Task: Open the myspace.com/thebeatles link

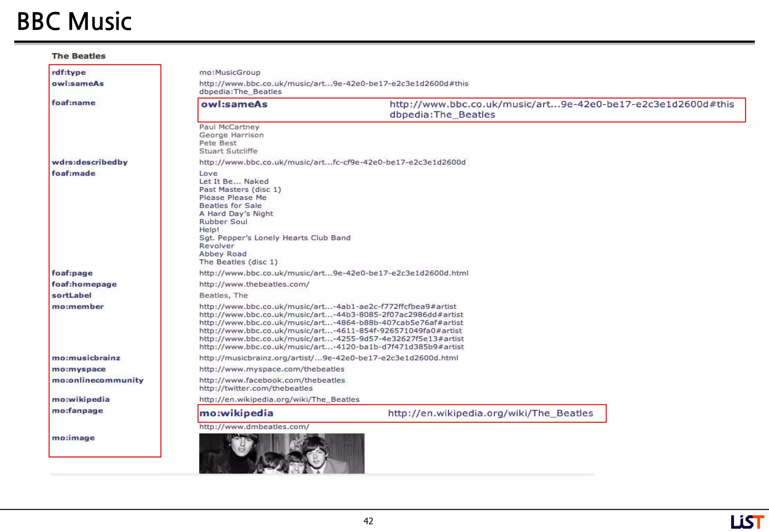Action: coord(271,369)
